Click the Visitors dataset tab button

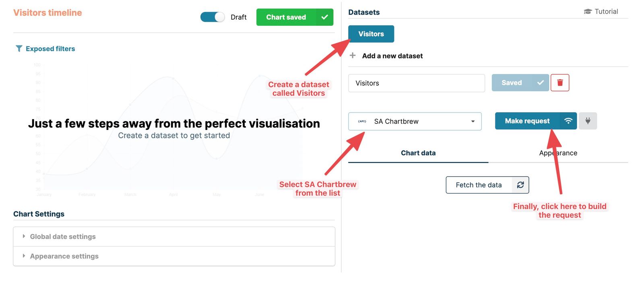[371, 34]
